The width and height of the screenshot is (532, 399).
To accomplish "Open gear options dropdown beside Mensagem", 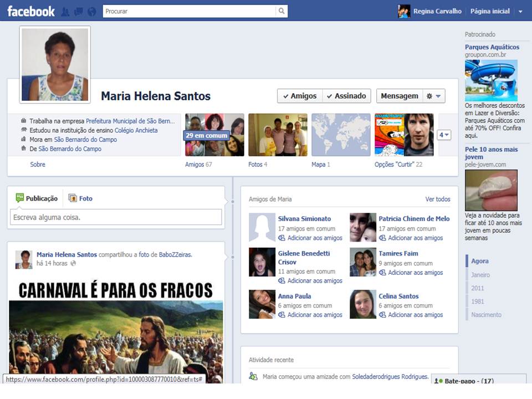I will click(x=433, y=96).
